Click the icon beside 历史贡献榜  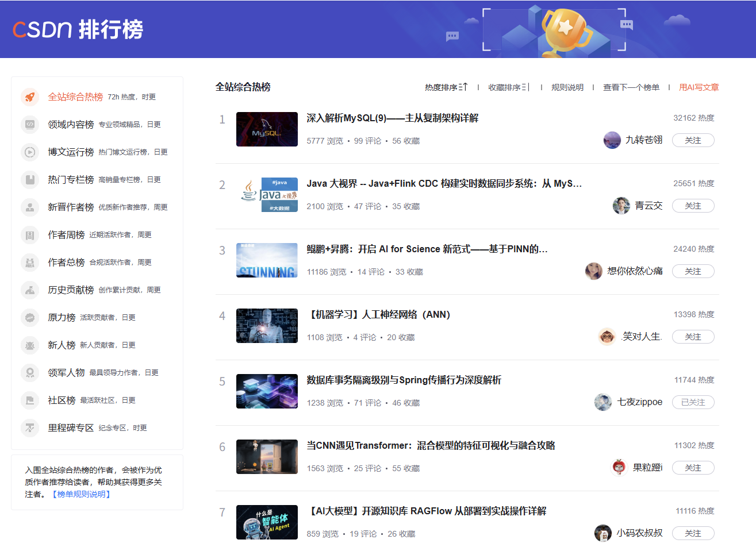[30, 290]
